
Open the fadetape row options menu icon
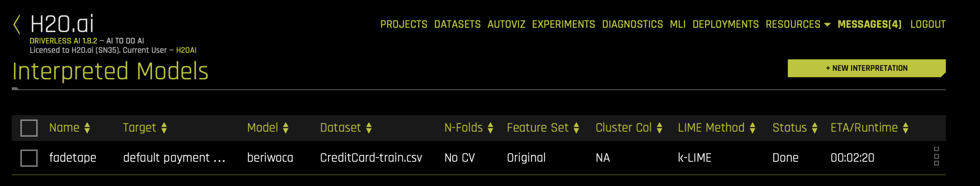[x=936, y=156]
